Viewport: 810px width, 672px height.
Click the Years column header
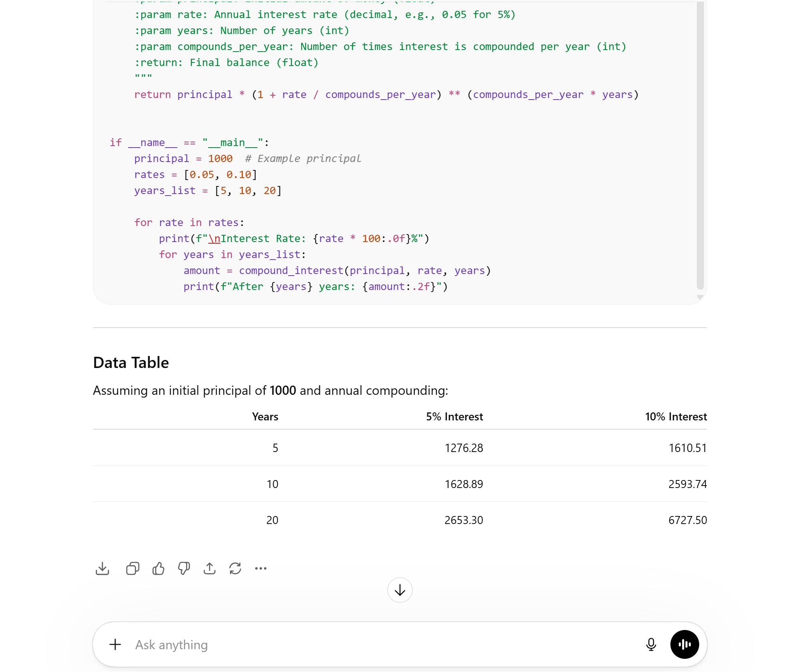(x=265, y=417)
